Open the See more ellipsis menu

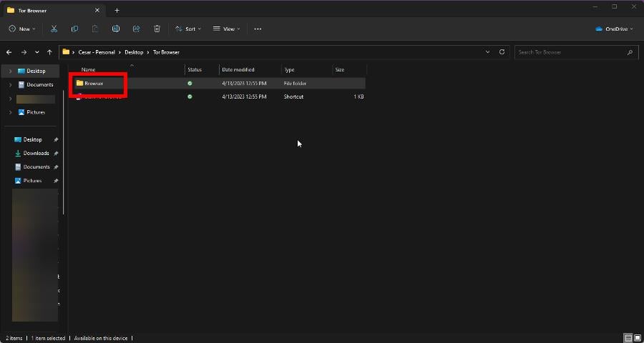point(258,29)
